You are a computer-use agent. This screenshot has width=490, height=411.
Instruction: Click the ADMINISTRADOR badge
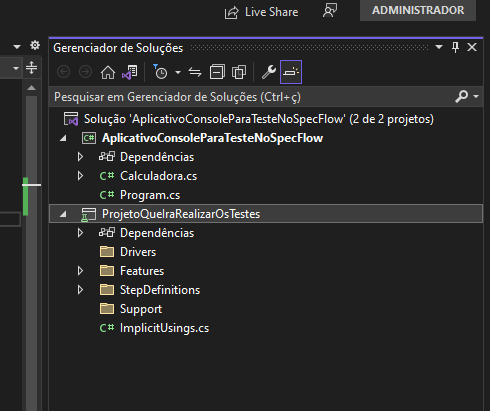[418, 10]
